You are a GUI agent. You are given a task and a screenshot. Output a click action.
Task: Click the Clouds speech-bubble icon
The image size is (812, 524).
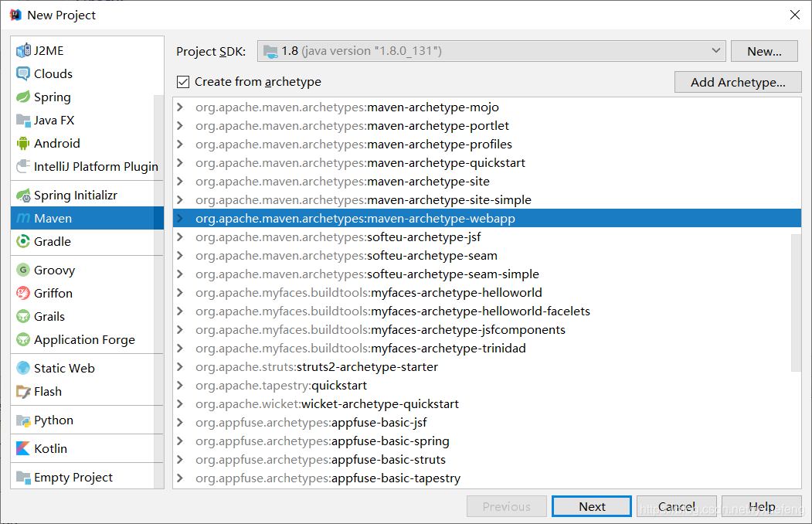[x=23, y=73]
